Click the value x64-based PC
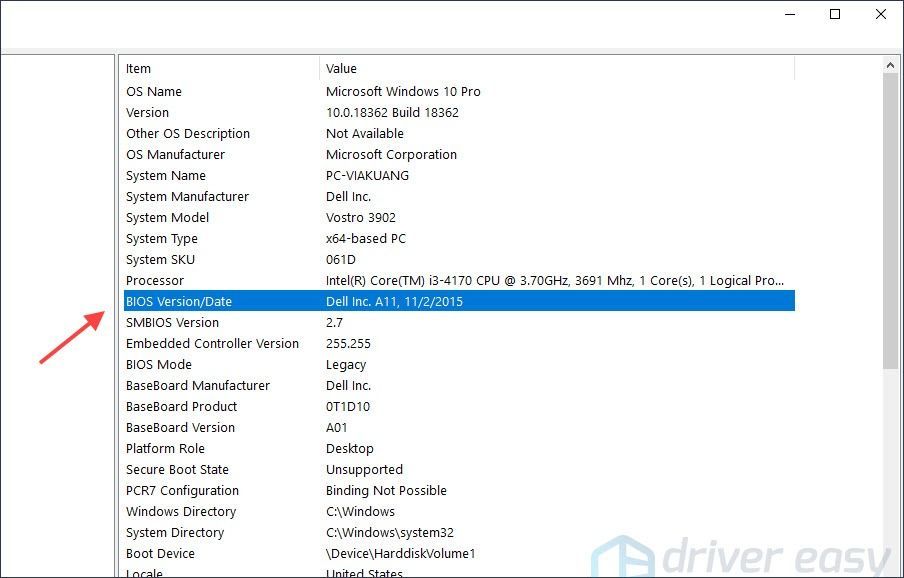The width and height of the screenshot is (904, 578). pyautogui.click(x=366, y=239)
